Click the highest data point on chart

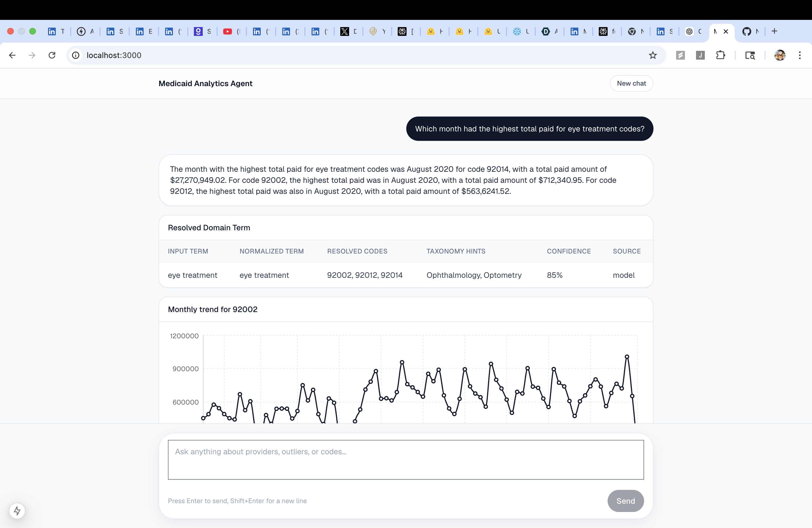[627, 357]
